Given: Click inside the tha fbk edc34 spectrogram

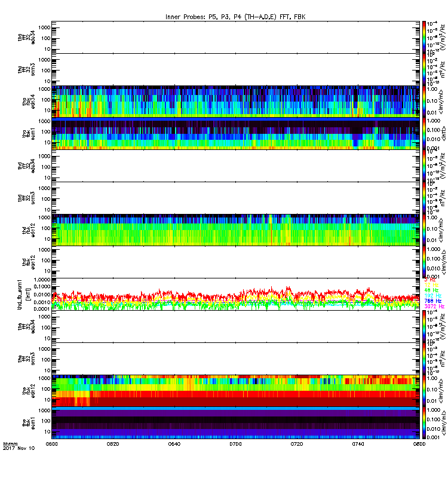Looking at the screenshot, I should [x=235, y=102].
